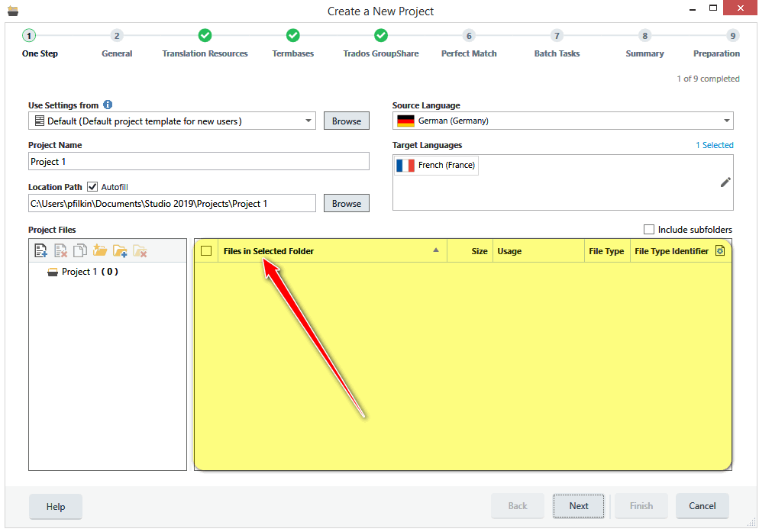The image size is (759, 532).
Task: Click the step 6 circle icon
Action: pyautogui.click(x=469, y=35)
